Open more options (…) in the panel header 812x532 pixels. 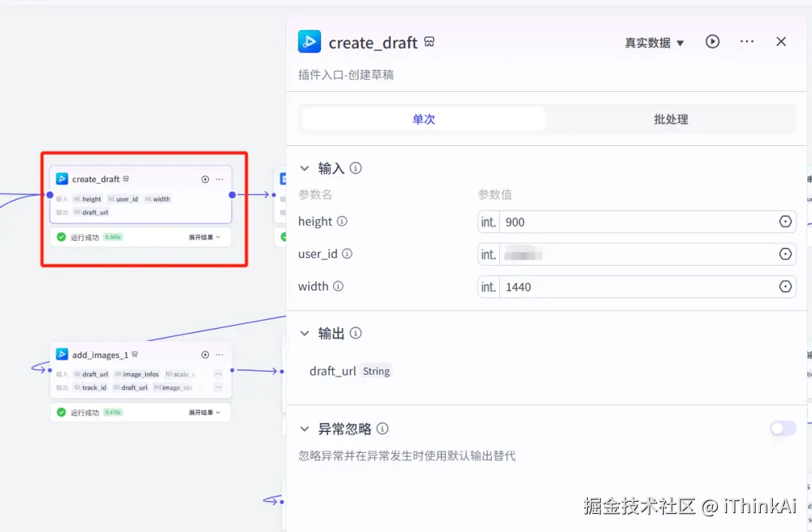[x=747, y=41]
